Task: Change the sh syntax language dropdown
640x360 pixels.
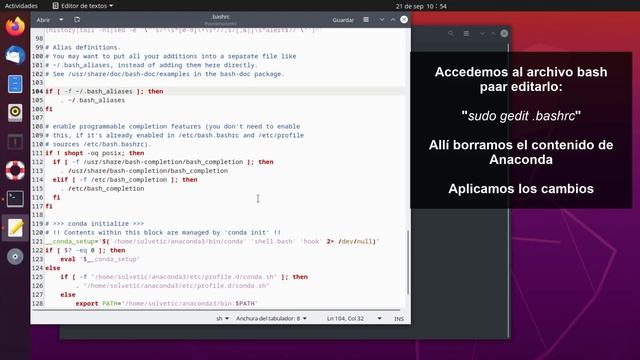Action: [x=222, y=318]
